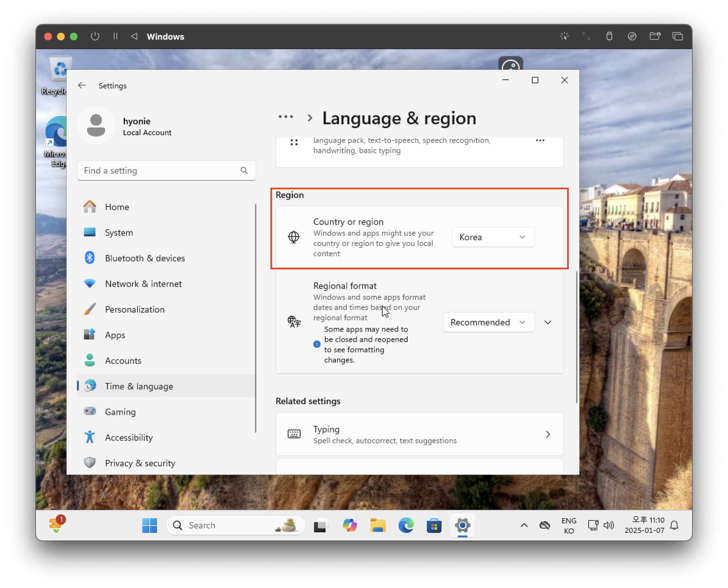728x588 pixels.
Task: Click the VM pause button
Action: [x=115, y=36]
